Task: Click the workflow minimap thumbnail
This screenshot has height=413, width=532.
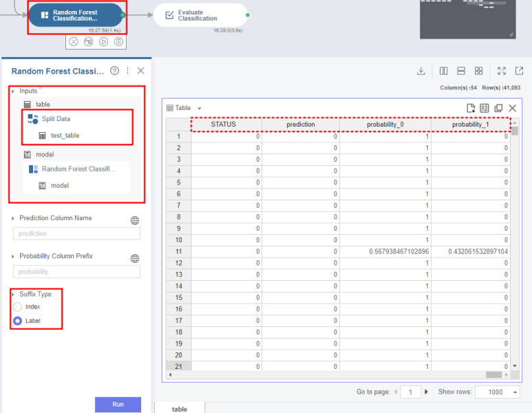Action: (468, 19)
